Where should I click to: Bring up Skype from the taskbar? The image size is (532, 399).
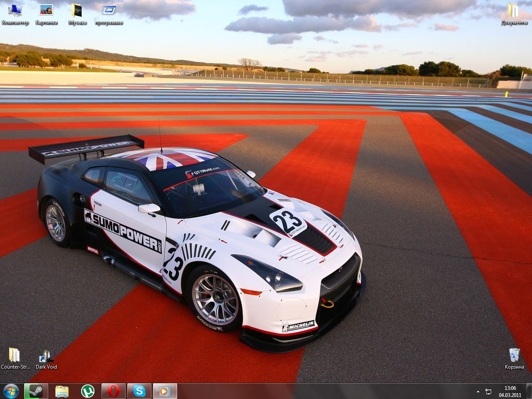(139, 391)
